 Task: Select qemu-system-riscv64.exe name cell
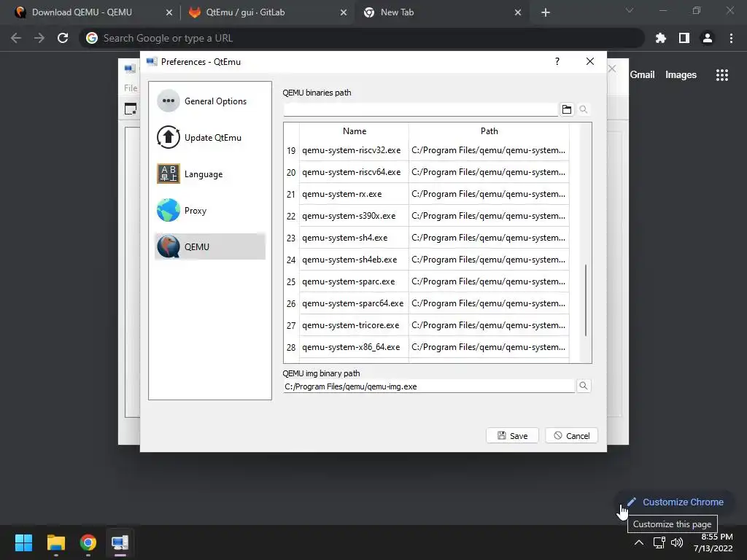[354, 172]
